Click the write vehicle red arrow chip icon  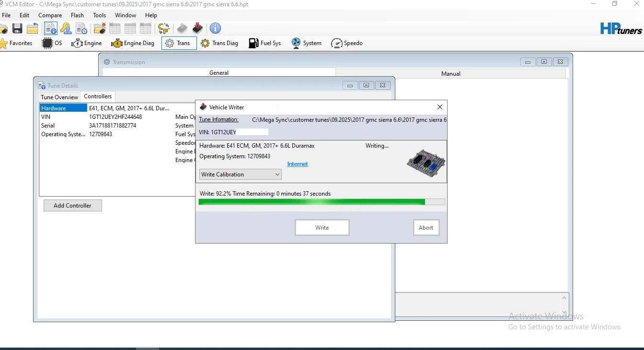pyautogui.click(x=197, y=28)
